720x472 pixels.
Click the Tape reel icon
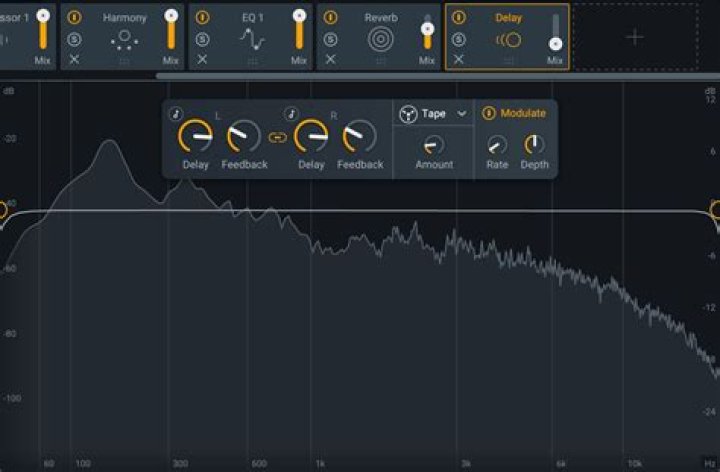(x=408, y=114)
